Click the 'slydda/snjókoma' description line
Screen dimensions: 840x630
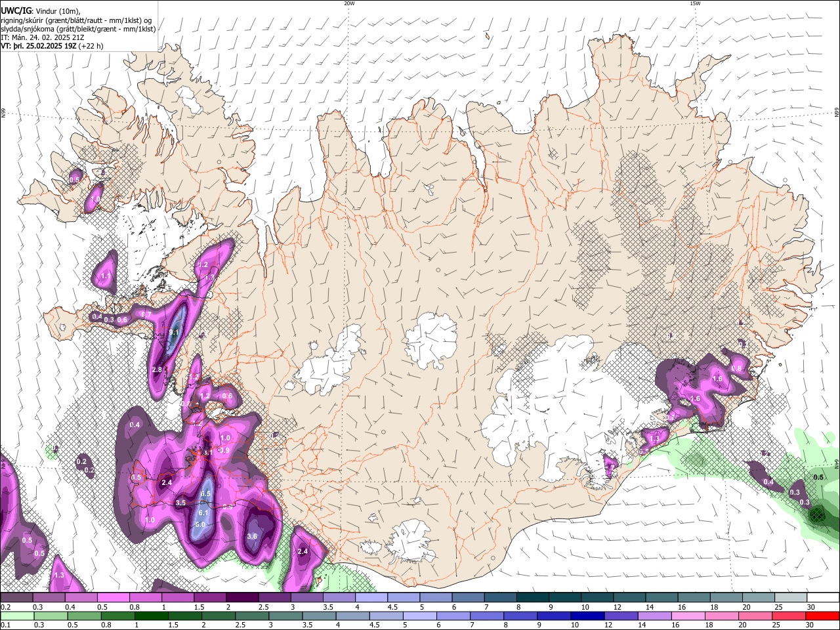(x=78, y=29)
